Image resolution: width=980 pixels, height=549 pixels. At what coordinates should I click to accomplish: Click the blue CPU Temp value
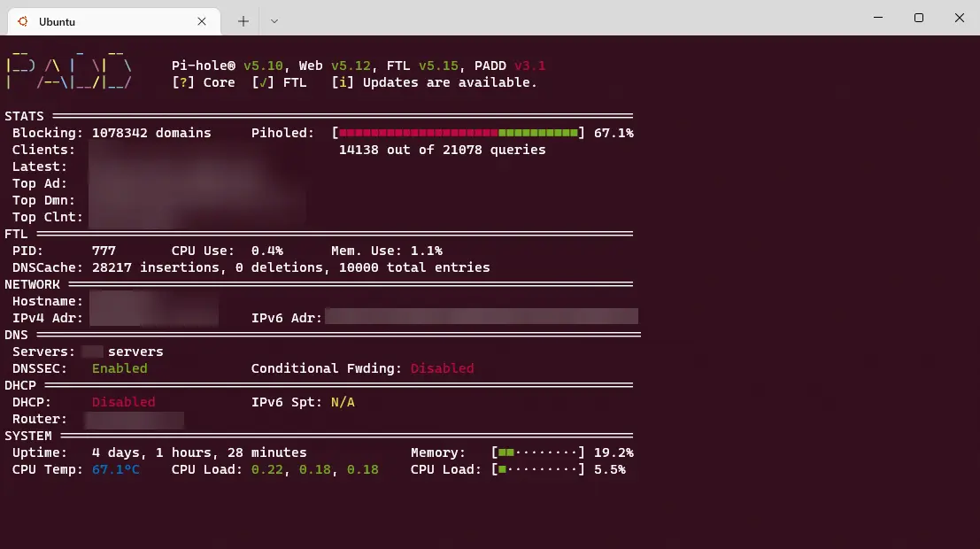pyautogui.click(x=116, y=469)
